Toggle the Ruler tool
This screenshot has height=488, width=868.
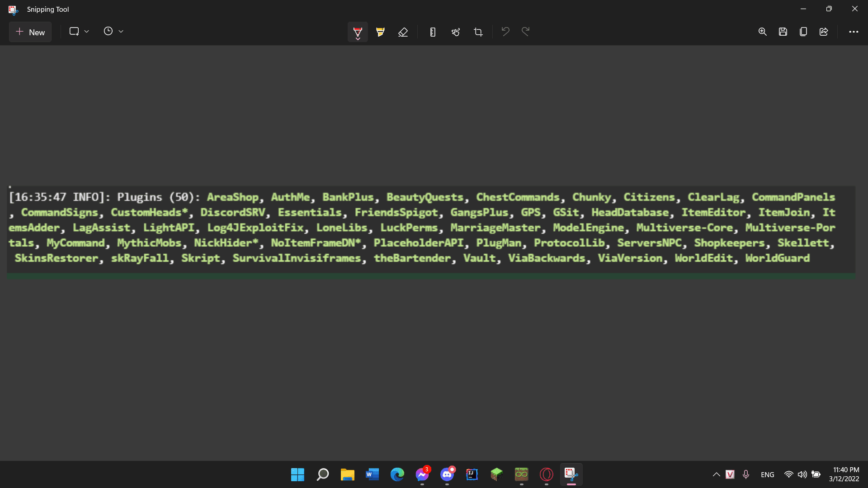433,32
